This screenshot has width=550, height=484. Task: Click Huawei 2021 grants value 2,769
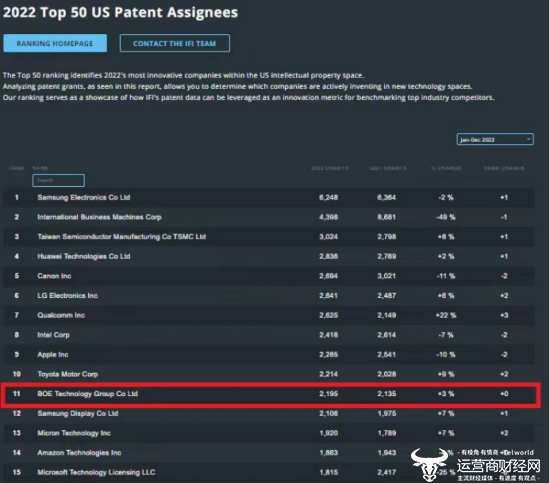point(387,256)
